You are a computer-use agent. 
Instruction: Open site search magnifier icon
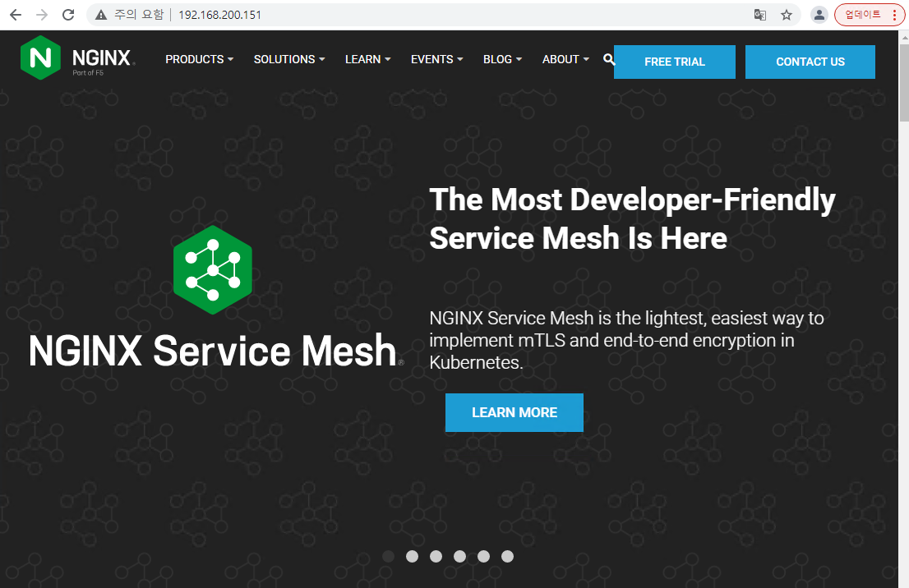[x=608, y=59]
